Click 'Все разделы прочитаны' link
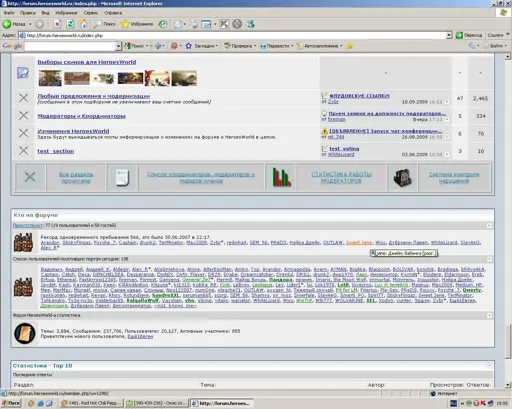This screenshot has width=512, height=409. pos(76,177)
